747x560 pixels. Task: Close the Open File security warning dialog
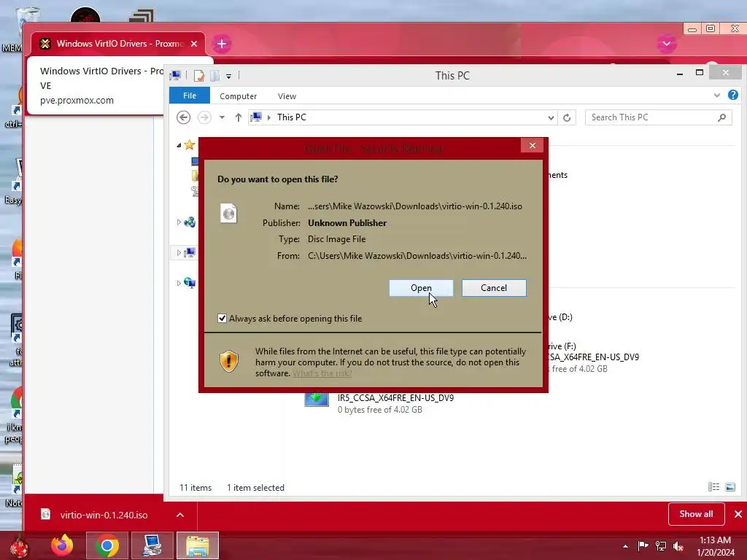tap(532, 146)
